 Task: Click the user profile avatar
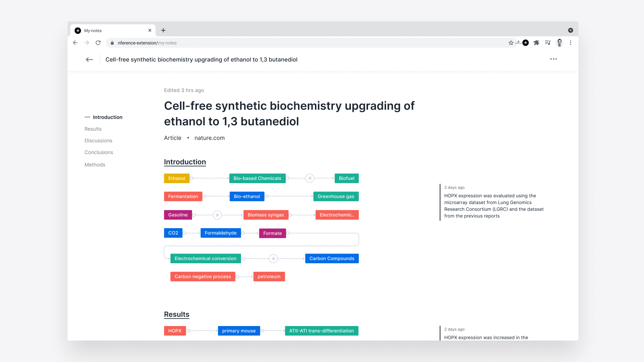click(559, 43)
